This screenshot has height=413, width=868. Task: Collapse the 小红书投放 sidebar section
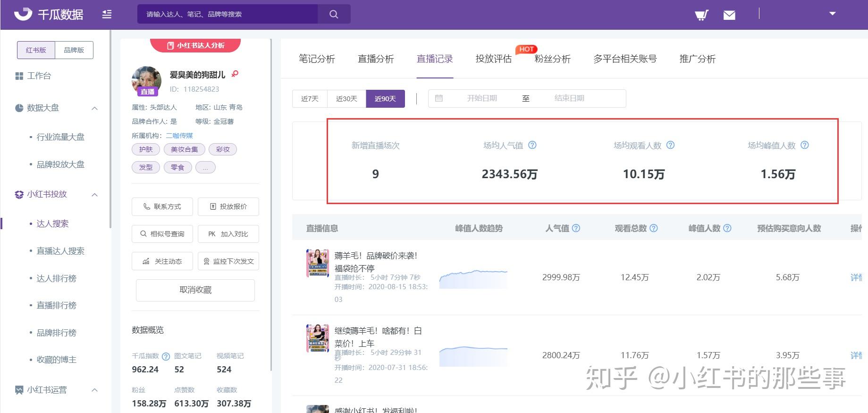tap(94, 195)
